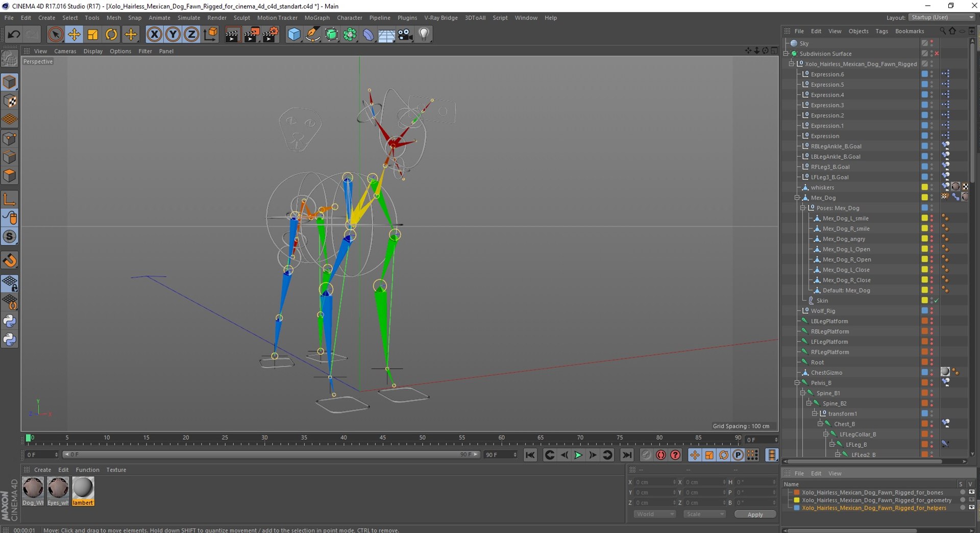Activate the Rotate tool

click(x=111, y=34)
